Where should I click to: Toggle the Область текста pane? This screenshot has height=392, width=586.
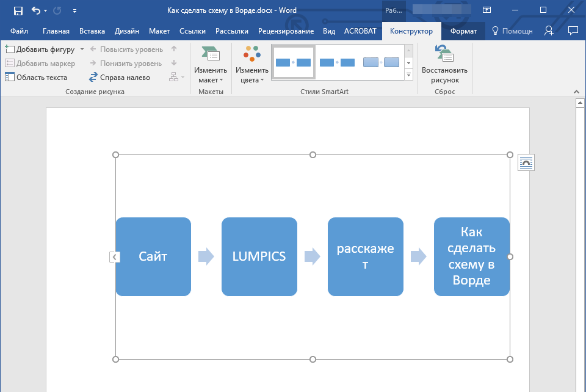(36, 78)
